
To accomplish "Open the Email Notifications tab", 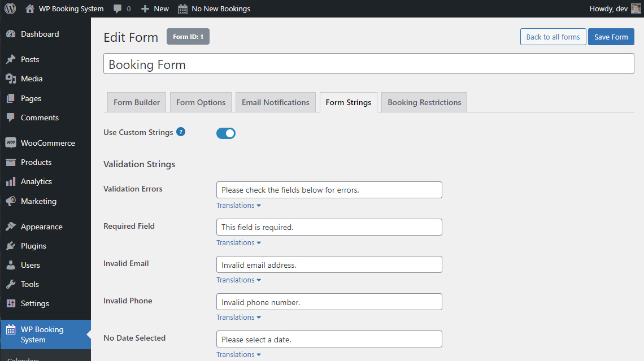I will coord(276,102).
